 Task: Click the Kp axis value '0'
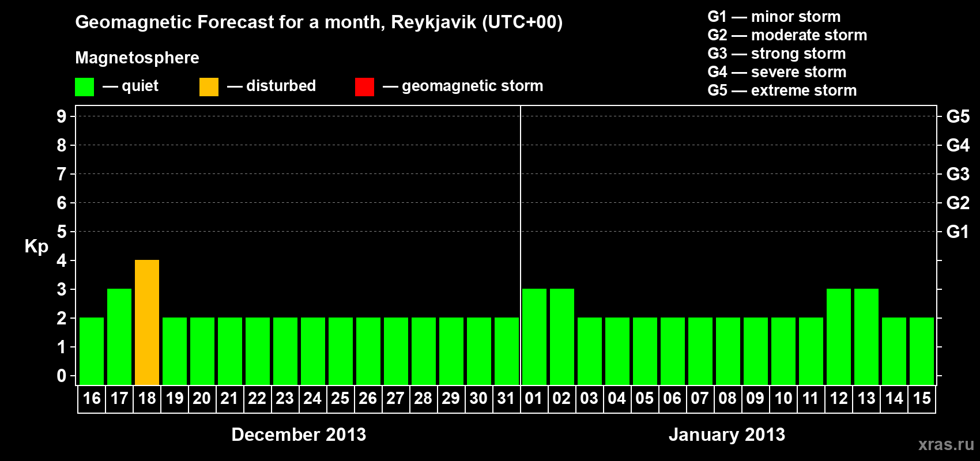(62, 376)
